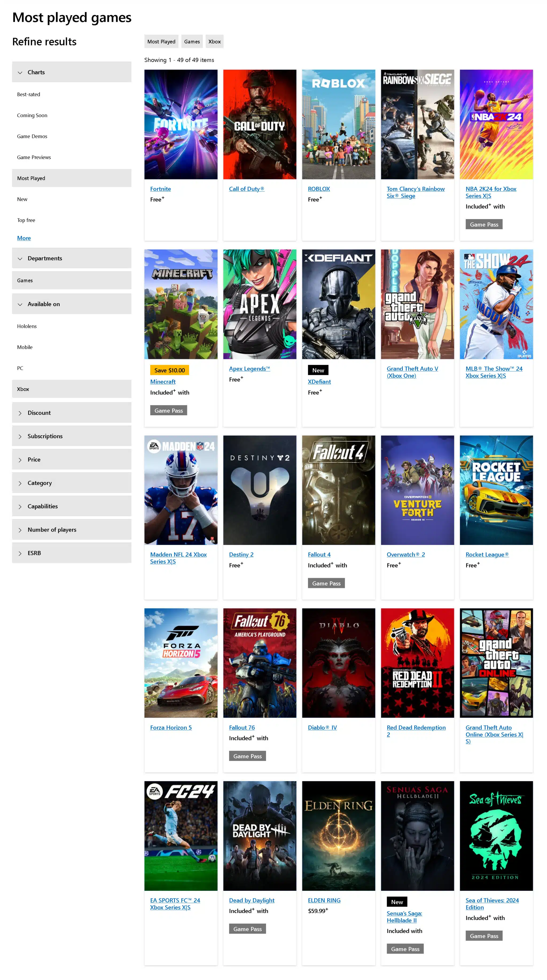The width and height of the screenshot is (547, 980).
Task: Click the Minecraft title link
Action: tap(163, 382)
